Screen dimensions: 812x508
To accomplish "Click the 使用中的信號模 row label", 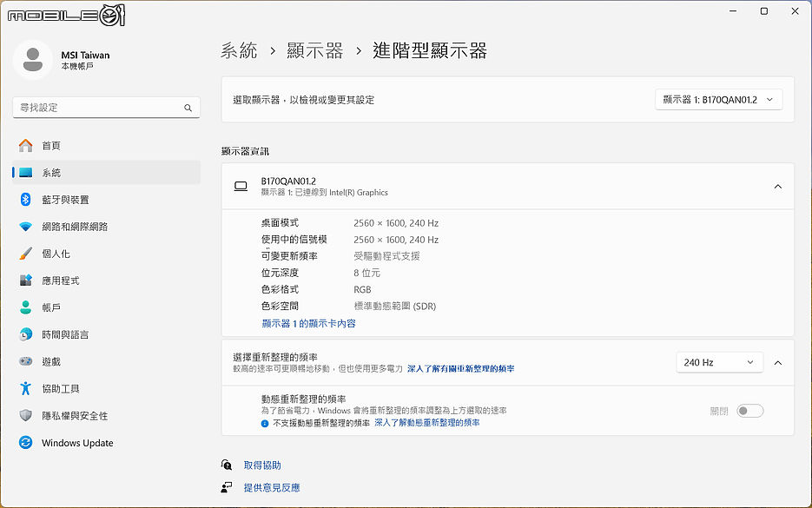I will tap(294, 240).
